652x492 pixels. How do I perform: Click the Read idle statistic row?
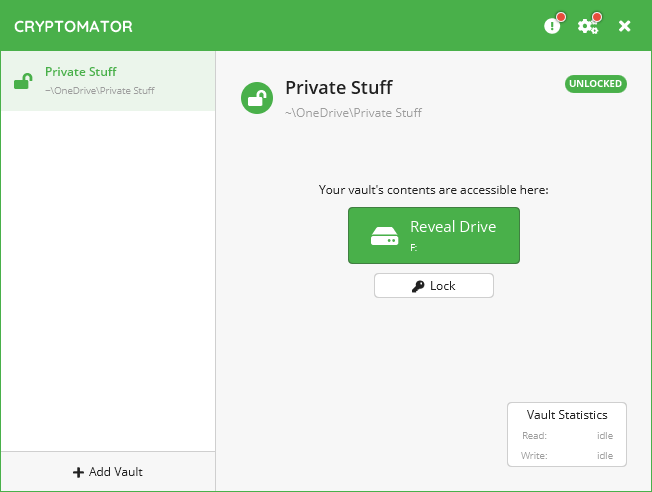pyautogui.click(x=567, y=436)
